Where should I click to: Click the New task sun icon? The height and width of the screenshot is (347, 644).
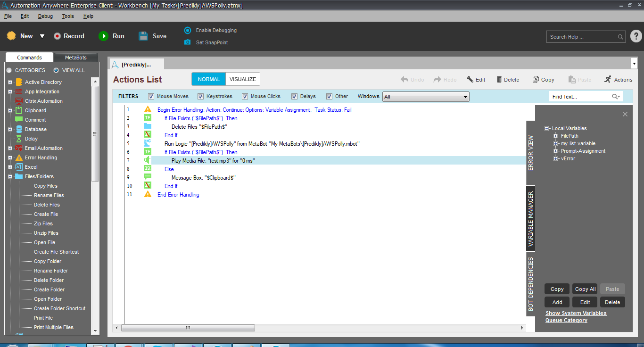tap(11, 36)
